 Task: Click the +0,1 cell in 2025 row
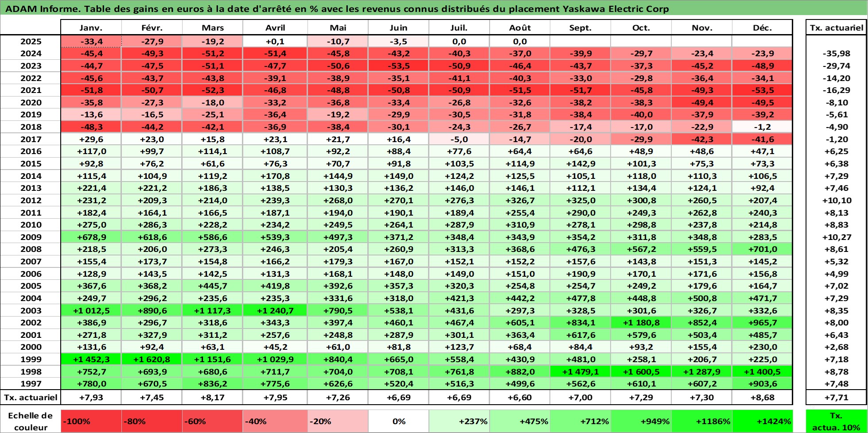click(x=275, y=41)
